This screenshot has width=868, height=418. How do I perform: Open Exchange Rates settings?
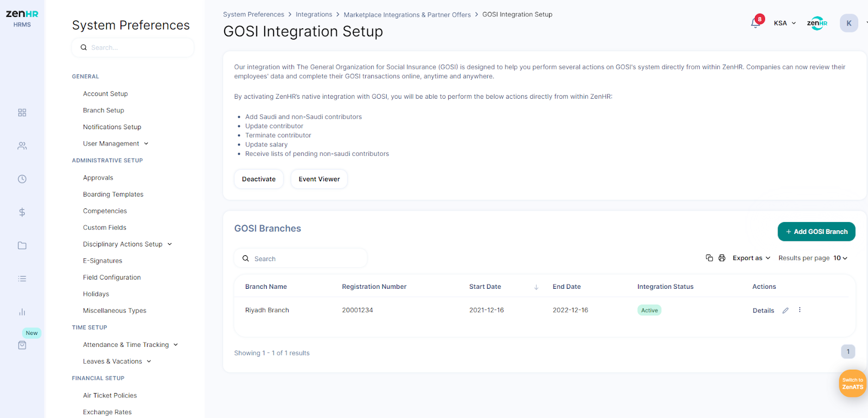[107, 412]
